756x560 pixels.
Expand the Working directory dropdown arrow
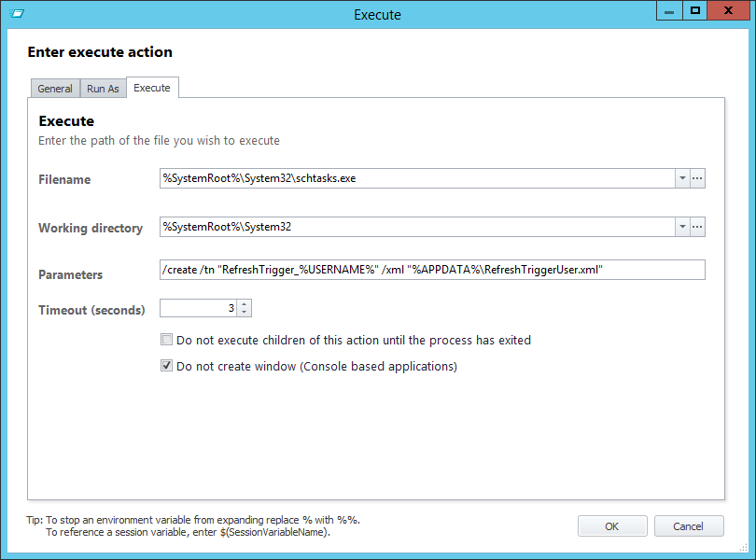point(681,227)
